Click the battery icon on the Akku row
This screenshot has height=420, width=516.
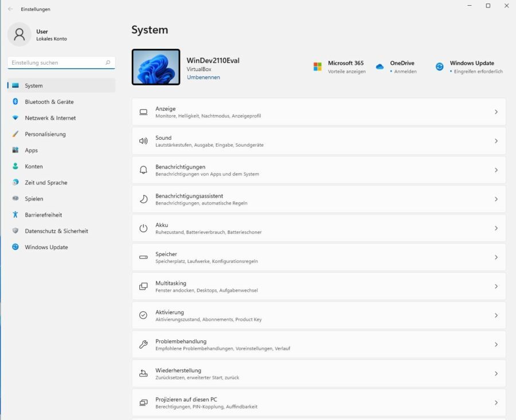pos(143,228)
